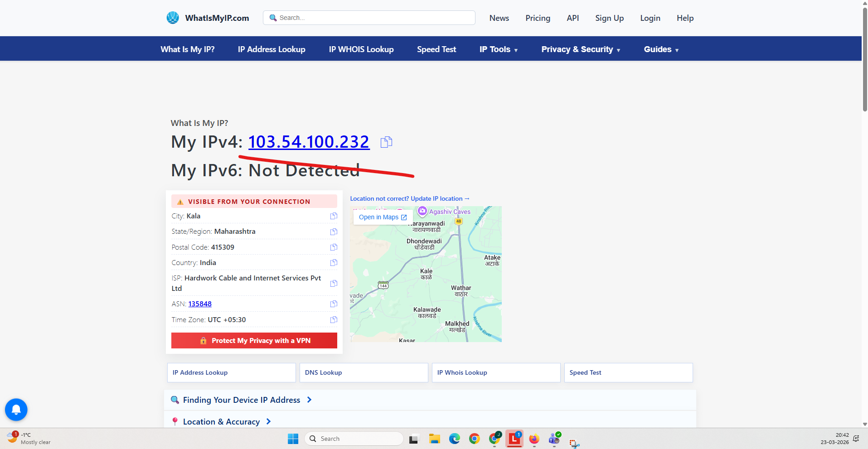Open ASN 135848 link

point(200,304)
